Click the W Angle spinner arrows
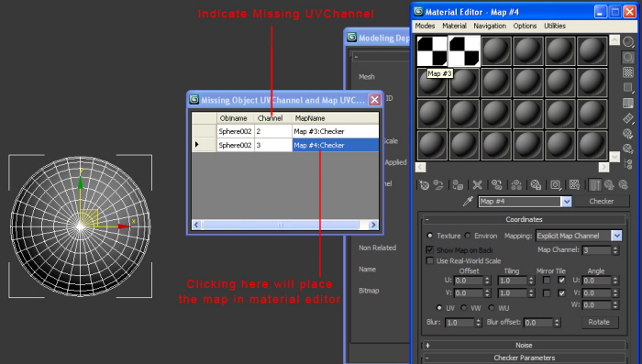Viewport: 642px width, 364px height. (x=615, y=305)
